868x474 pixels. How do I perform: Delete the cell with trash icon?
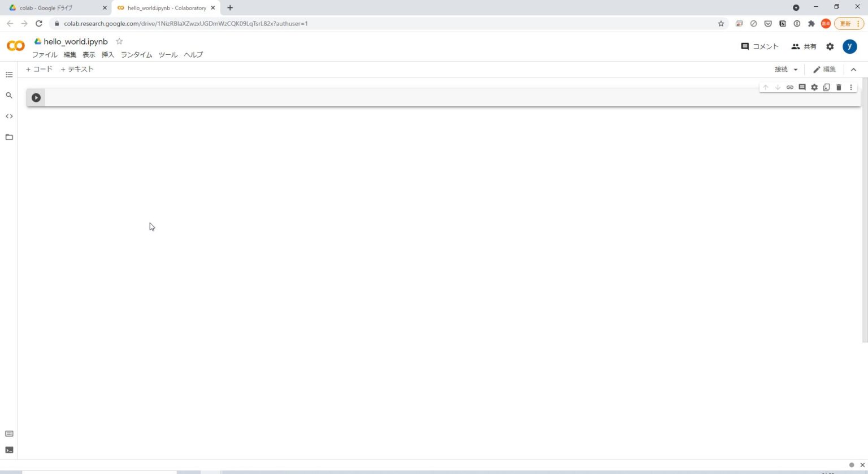(839, 87)
